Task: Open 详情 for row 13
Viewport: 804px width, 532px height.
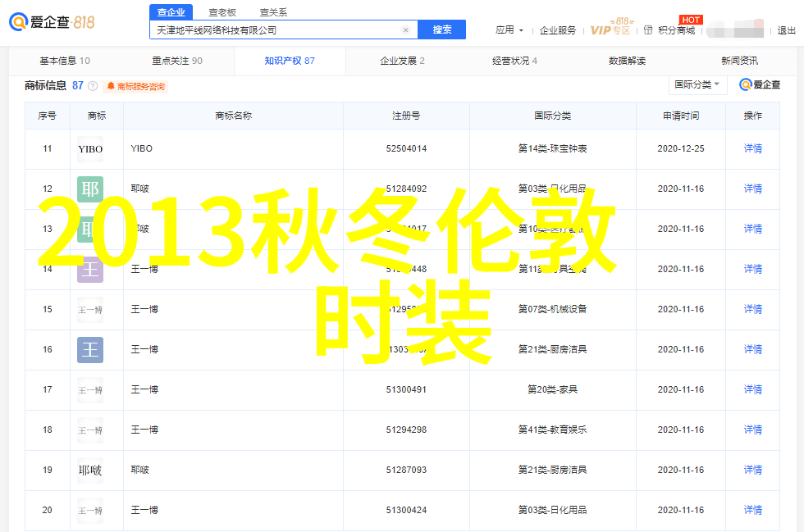Action: pyautogui.click(x=753, y=229)
